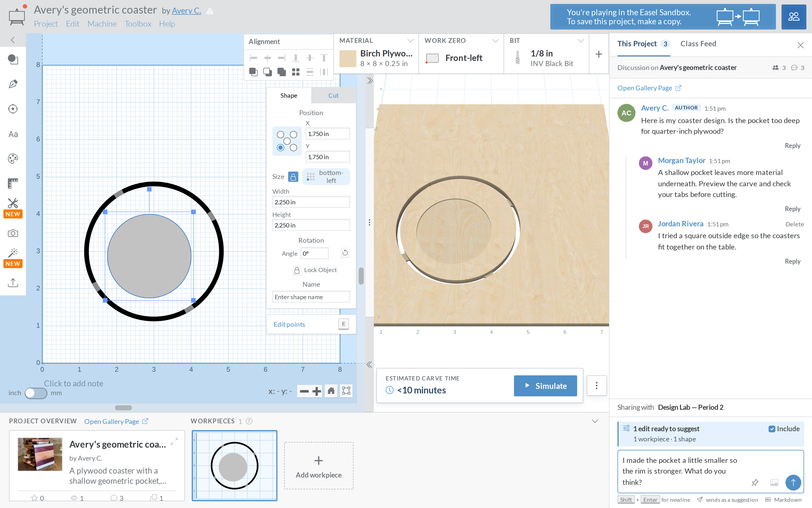This screenshot has width=812, height=508.
Task: Click the Width input field
Action: pos(311,202)
